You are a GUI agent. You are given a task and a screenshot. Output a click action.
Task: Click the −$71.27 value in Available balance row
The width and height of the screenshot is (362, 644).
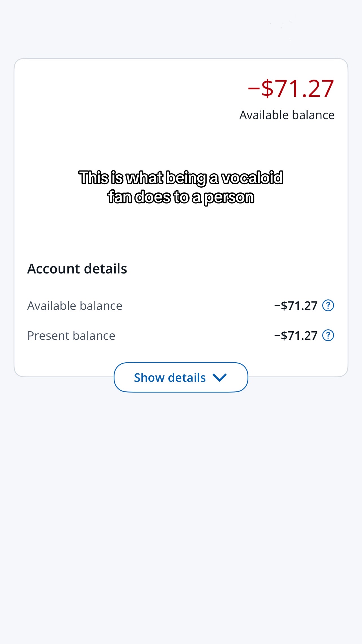click(x=296, y=306)
